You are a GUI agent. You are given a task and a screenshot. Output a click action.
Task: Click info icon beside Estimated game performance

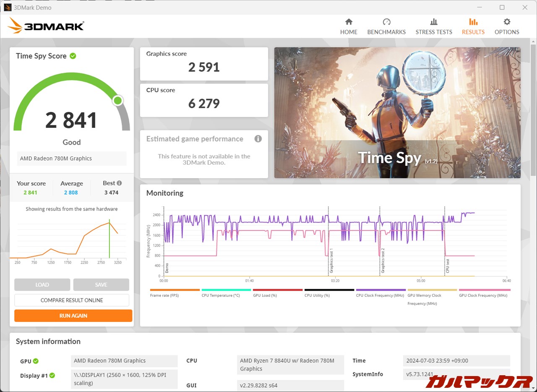pyautogui.click(x=258, y=139)
